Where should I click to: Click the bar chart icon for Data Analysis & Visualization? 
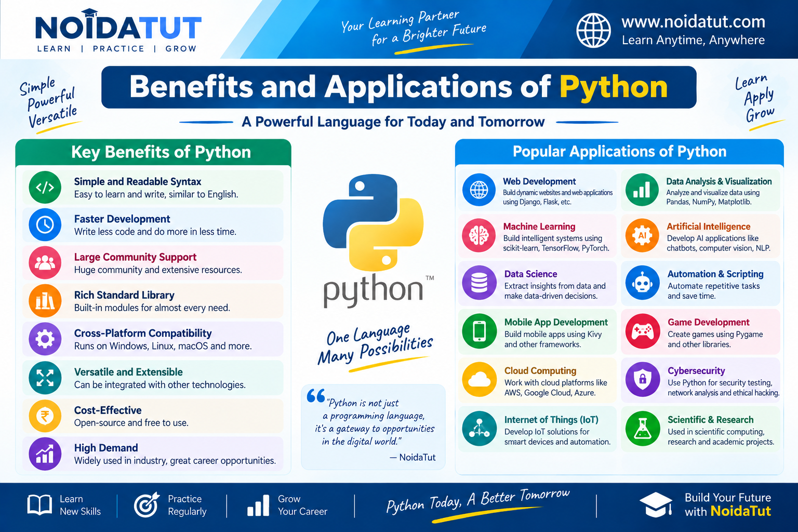pyautogui.click(x=642, y=190)
